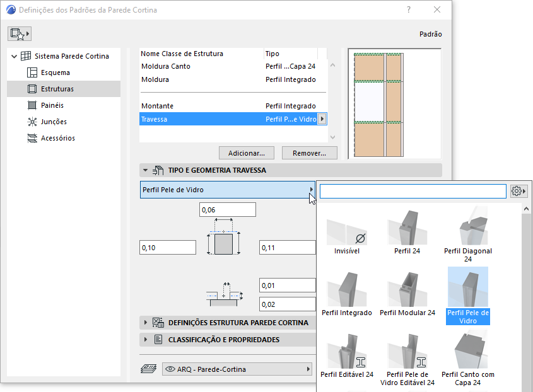
Task: Open the Junções settings page
Action: pyautogui.click(x=54, y=121)
